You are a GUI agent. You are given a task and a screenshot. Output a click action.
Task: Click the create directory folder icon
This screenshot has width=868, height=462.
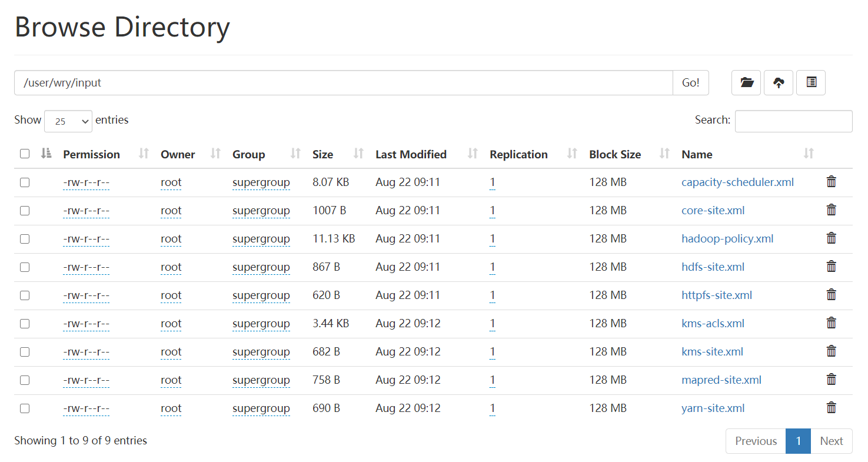tap(746, 83)
